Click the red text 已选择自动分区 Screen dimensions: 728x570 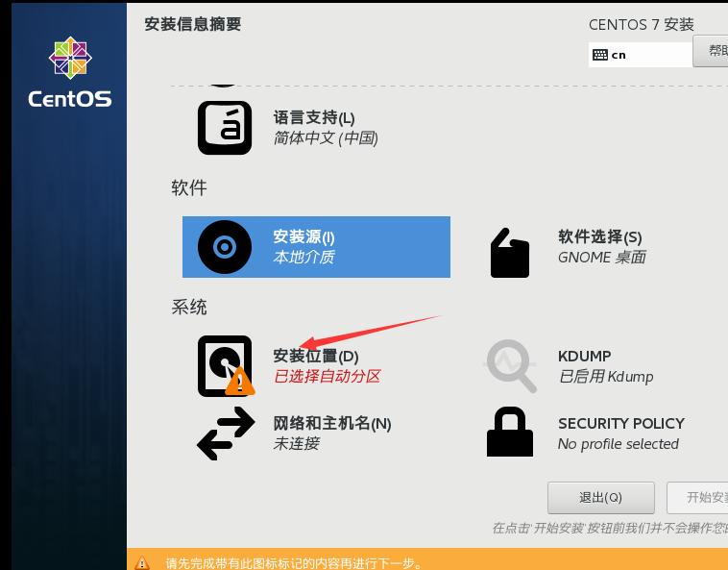point(327,376)
